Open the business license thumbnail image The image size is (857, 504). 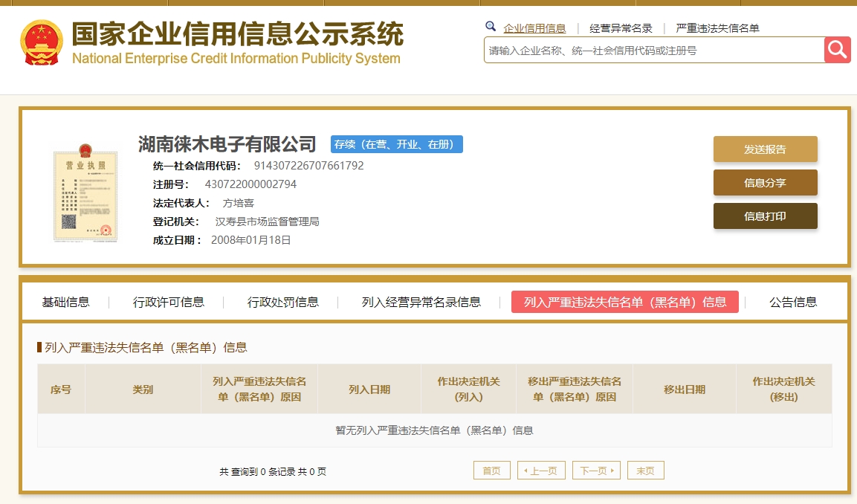(85, 193)
